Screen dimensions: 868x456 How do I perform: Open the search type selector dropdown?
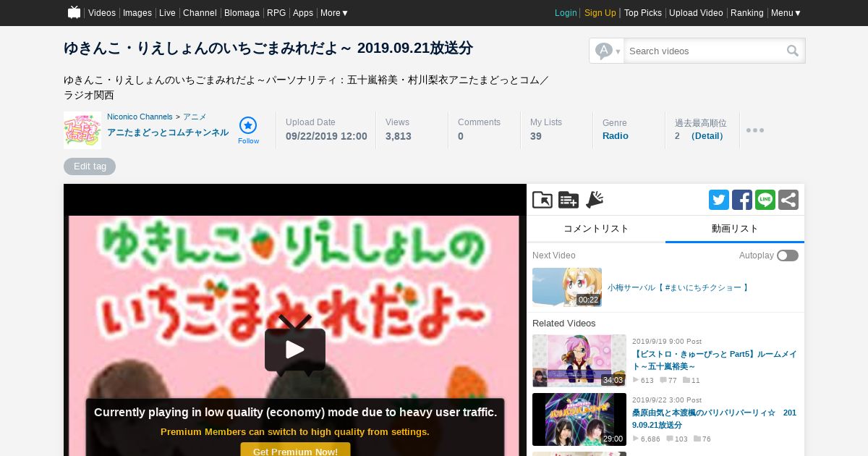(x=607, y=51)
